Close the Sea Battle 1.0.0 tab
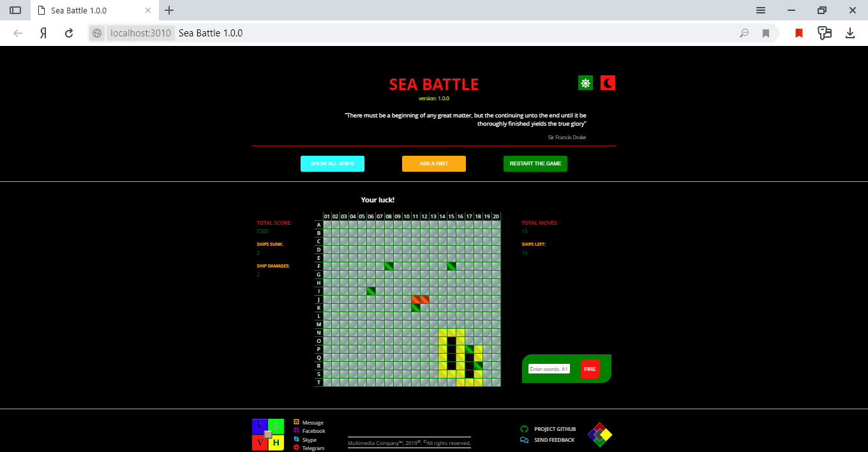 (149, 10)
